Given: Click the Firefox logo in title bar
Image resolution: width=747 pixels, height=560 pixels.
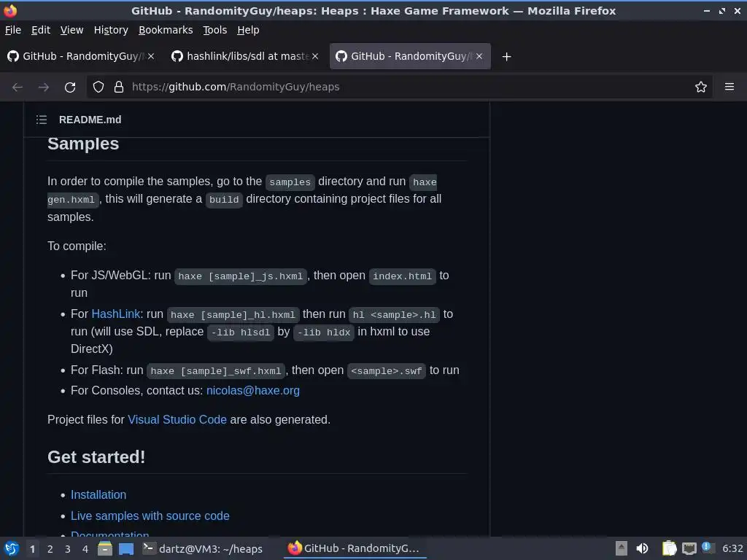Looking at the screenshot, I should pyautogui.click(x=10, y=10).
